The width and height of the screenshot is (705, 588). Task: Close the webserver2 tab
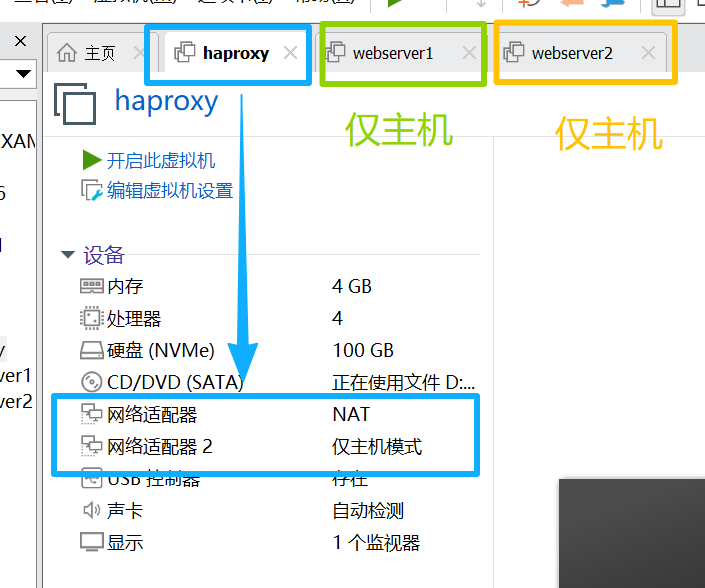click(648, 53)
